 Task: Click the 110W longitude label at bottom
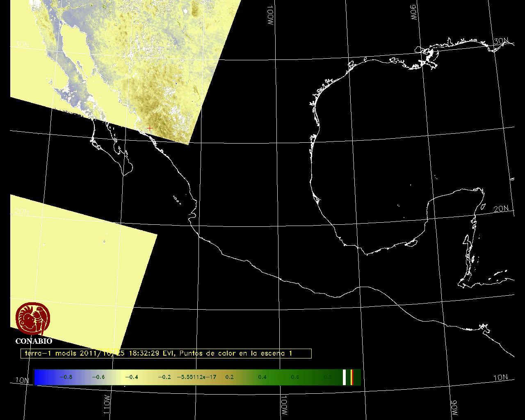coord(107,404)
